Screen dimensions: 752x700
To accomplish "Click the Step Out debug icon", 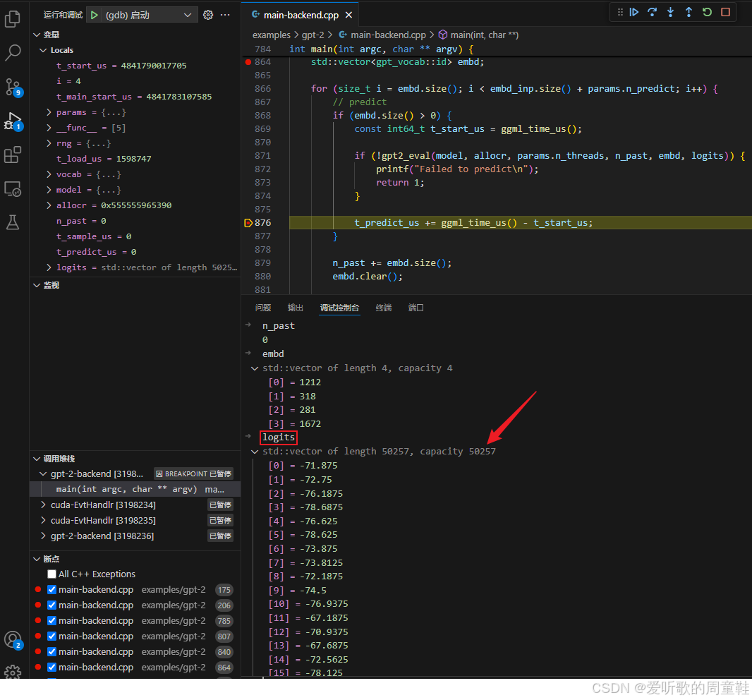I will tap(689, 13).
